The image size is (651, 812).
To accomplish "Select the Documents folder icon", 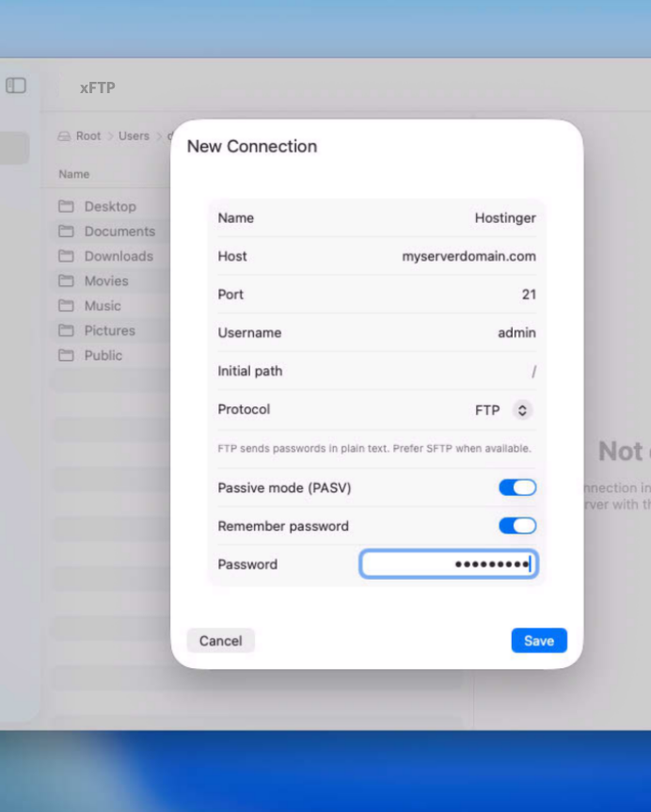I will coord(66,231).
